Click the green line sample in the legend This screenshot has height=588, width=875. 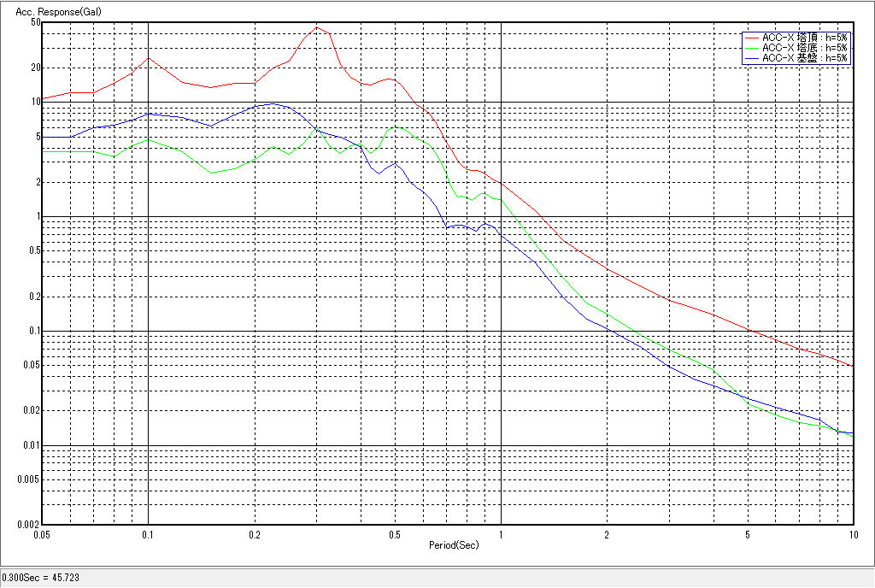751,48
